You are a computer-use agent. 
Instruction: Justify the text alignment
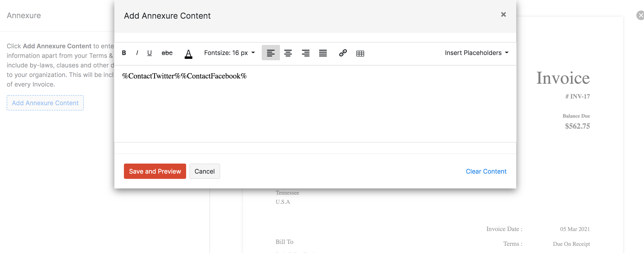pos(323,53)
